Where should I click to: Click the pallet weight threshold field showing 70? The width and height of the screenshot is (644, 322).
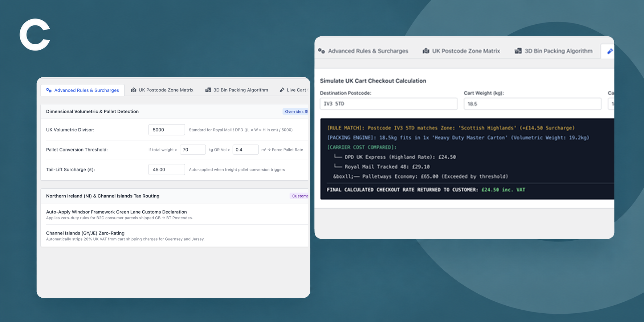click(193, 150)
